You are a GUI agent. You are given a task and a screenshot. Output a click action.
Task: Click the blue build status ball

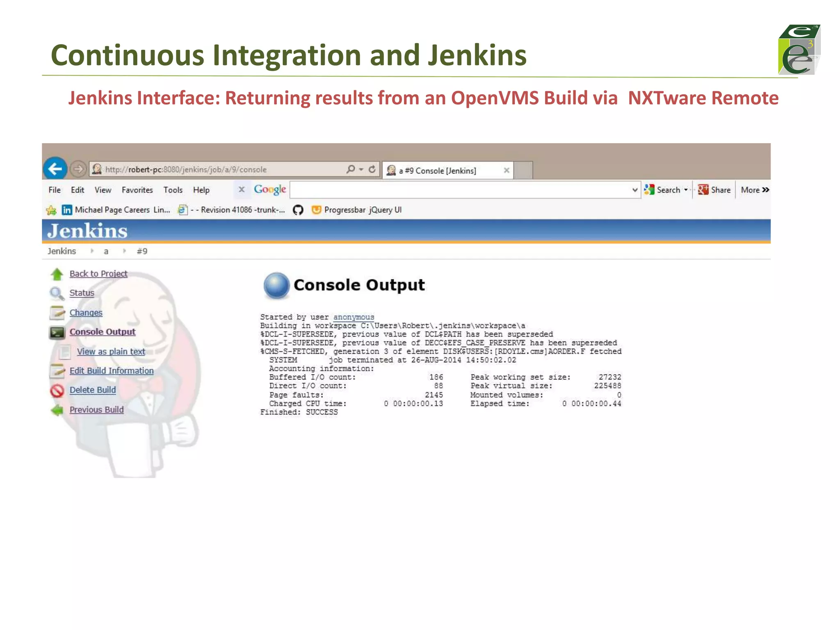tap(276, 285)
